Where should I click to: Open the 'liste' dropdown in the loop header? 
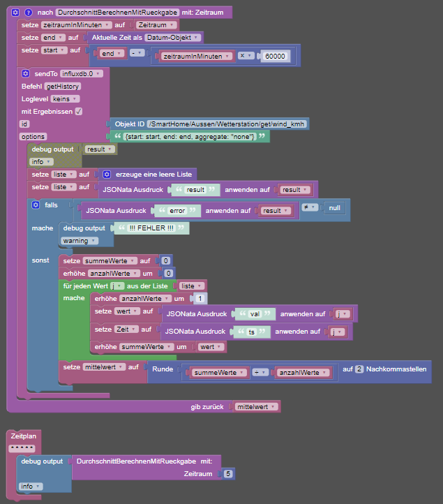tap(192, 286)
